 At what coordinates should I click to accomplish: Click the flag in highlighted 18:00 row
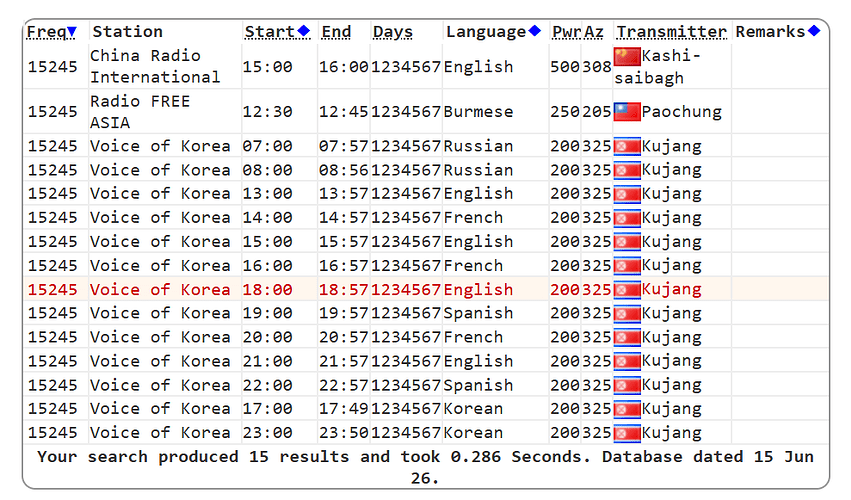tap(627, 289)
